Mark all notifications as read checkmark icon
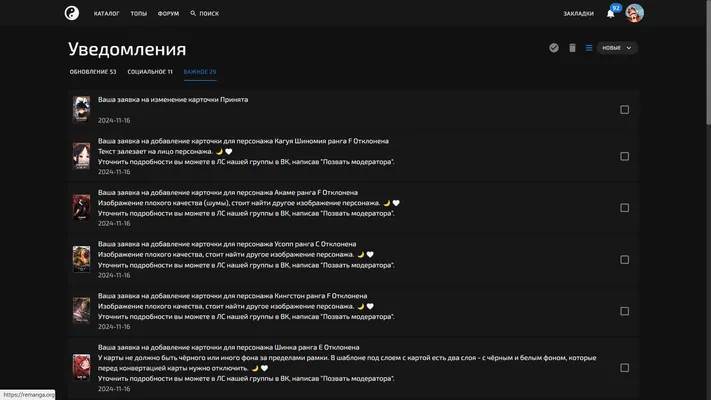Screen dimensions: 711x400 [x=554, y=48]
